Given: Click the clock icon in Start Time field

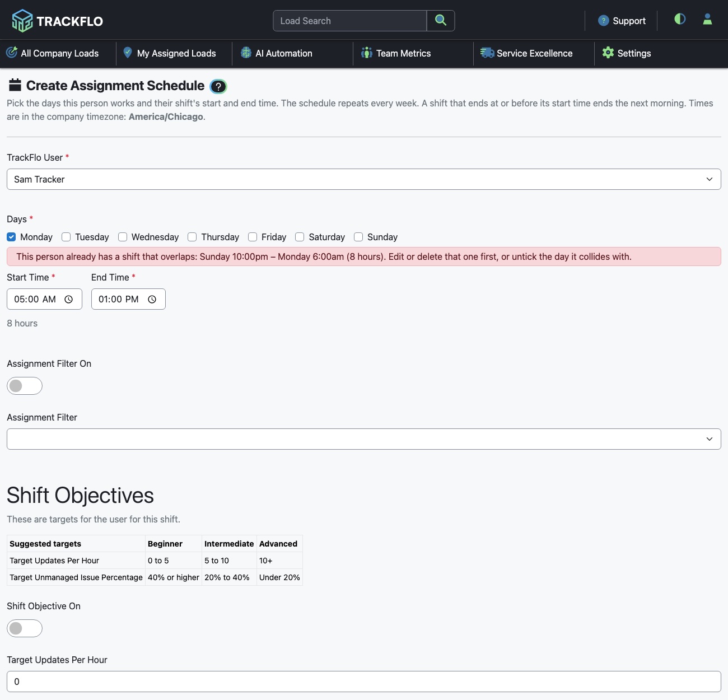Looking at the screenshot, I should (69, 300).
